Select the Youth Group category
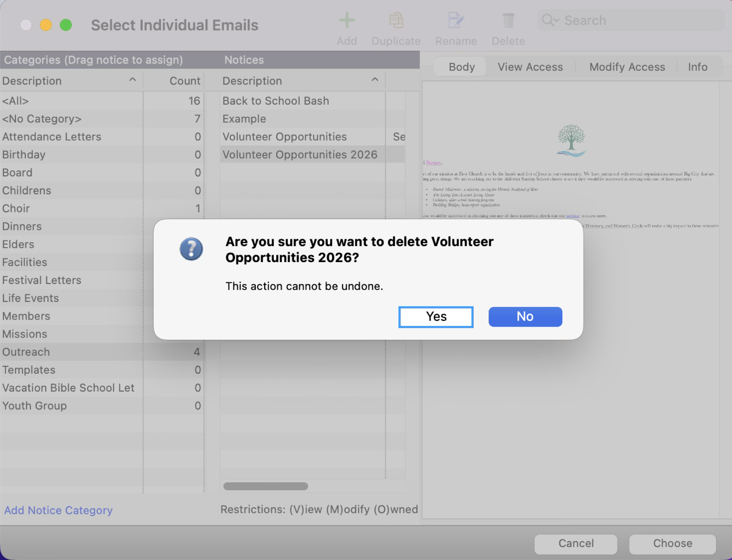The height and width of the screenshot is (560, 732). tap(101, 406)
